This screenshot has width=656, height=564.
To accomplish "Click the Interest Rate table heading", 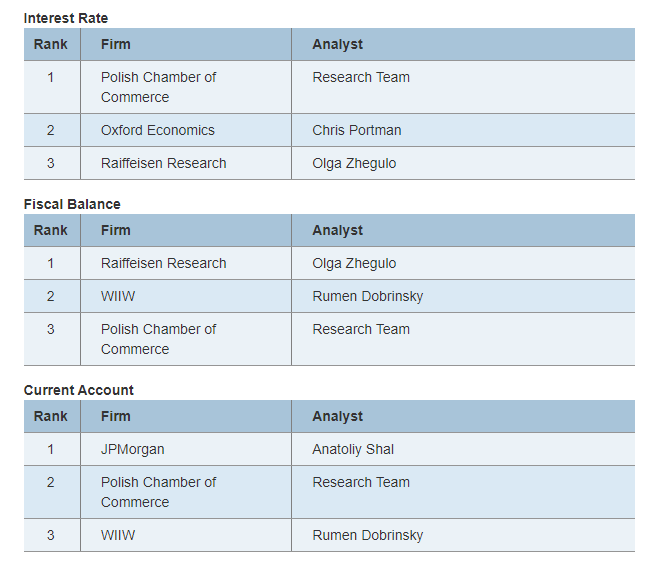I will click(66, 18).
